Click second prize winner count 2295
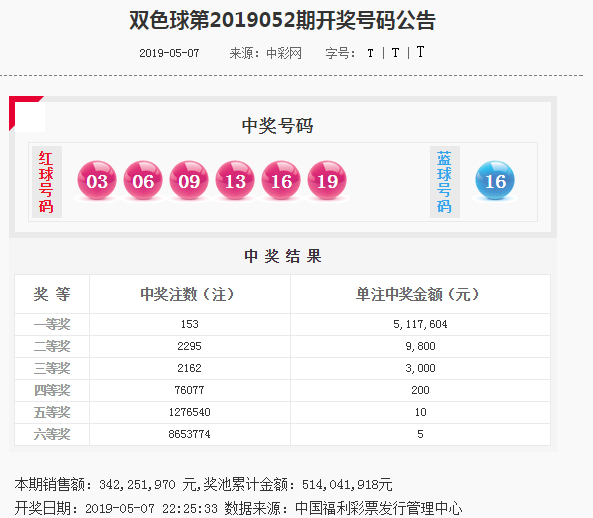Image resolution: width=593 pixels, height=518 pixels. coord(189,346)
